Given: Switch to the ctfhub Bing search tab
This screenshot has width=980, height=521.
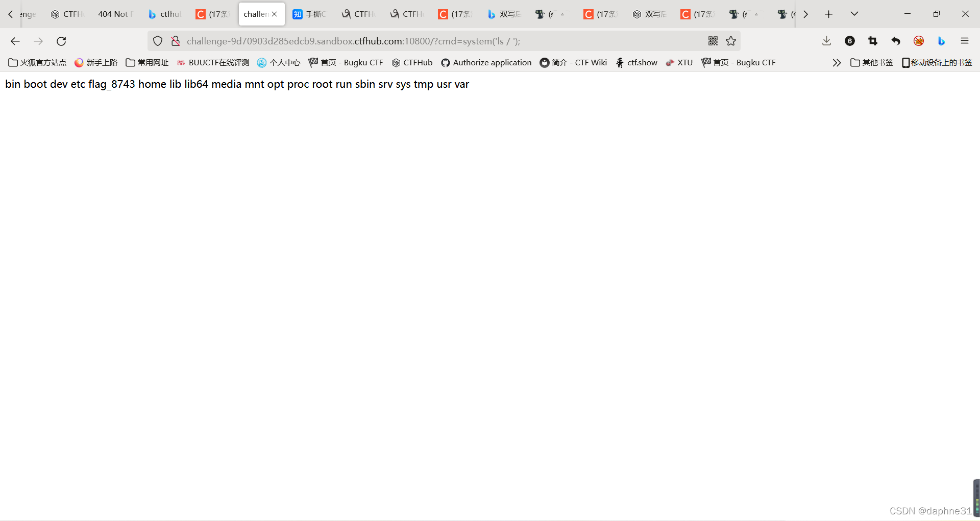Looking at the screenshot, I should [165, 14].
